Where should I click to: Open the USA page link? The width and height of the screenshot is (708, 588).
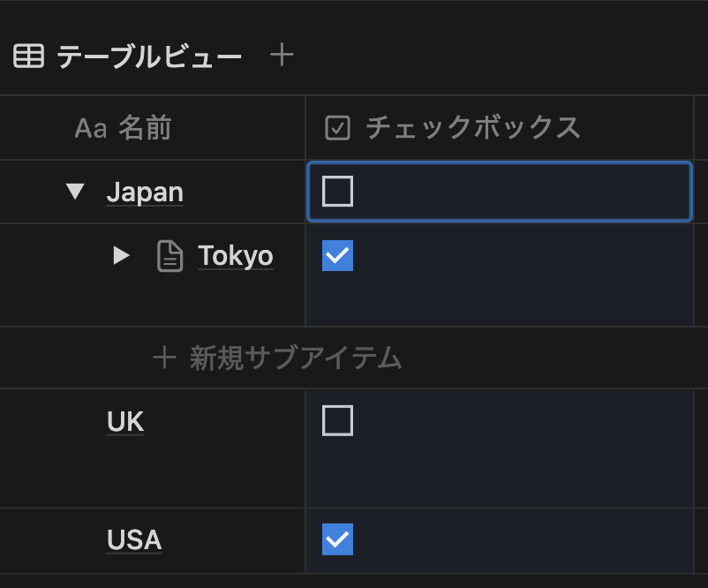click(x=134, y=539)
